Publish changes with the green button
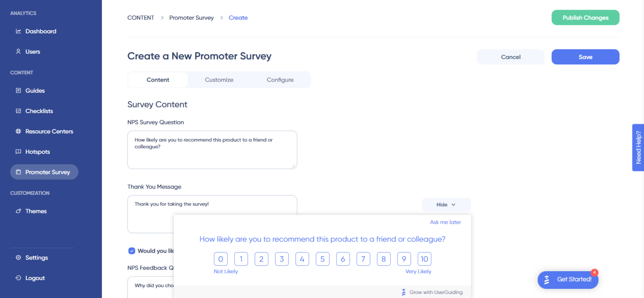The image size is (644, 298). coord(585,17)
